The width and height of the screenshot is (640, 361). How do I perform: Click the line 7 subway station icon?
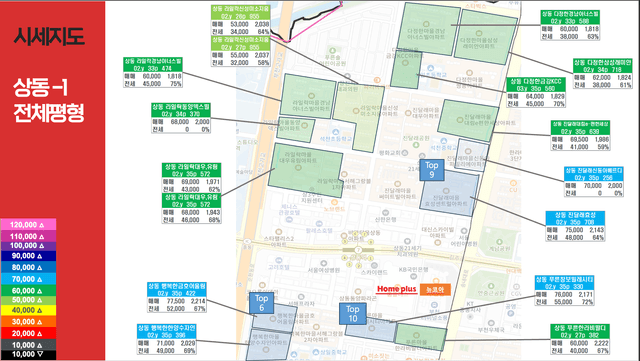(x=358, y=250)
